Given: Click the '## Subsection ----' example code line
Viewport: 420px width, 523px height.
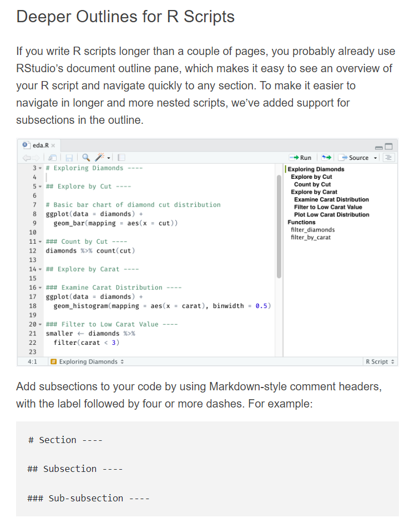Looking at the screenshot, I should pyautogui.click(x=75, y=469).
